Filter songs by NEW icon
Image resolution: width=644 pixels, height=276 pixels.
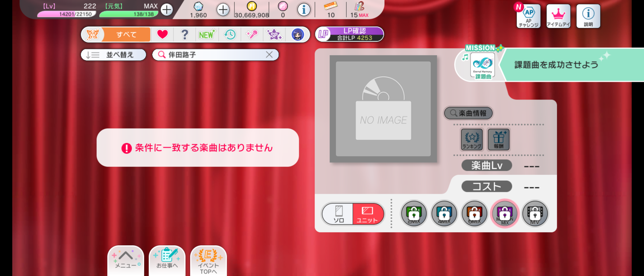click(x=206, y=34)
